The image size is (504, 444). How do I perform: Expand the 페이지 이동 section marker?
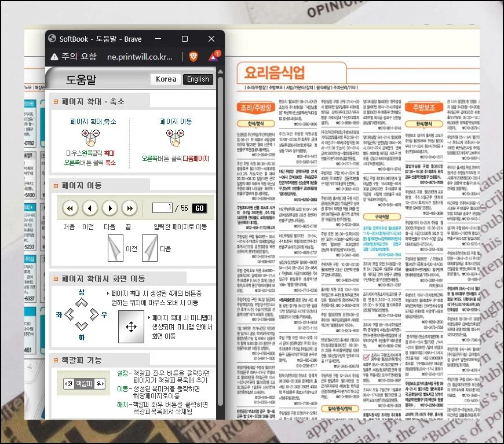coord(56,186)
